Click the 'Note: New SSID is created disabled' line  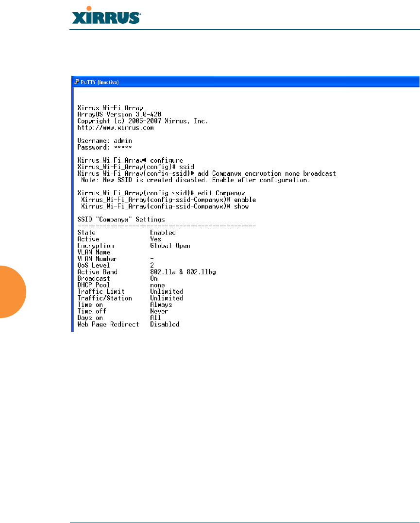[x=196, y=180]
